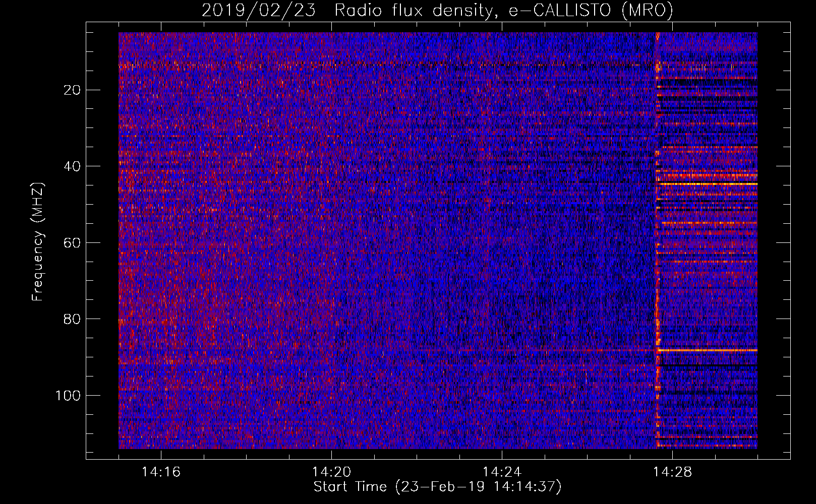Click the '14:24' time tick label
Screen dimensions: 816x504
[502, 472]
